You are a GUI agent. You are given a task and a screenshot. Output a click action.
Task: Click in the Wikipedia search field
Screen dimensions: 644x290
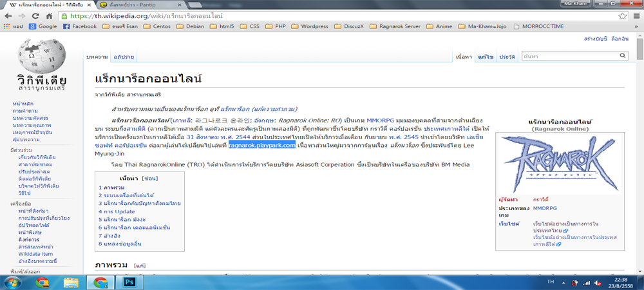(569, 56)
